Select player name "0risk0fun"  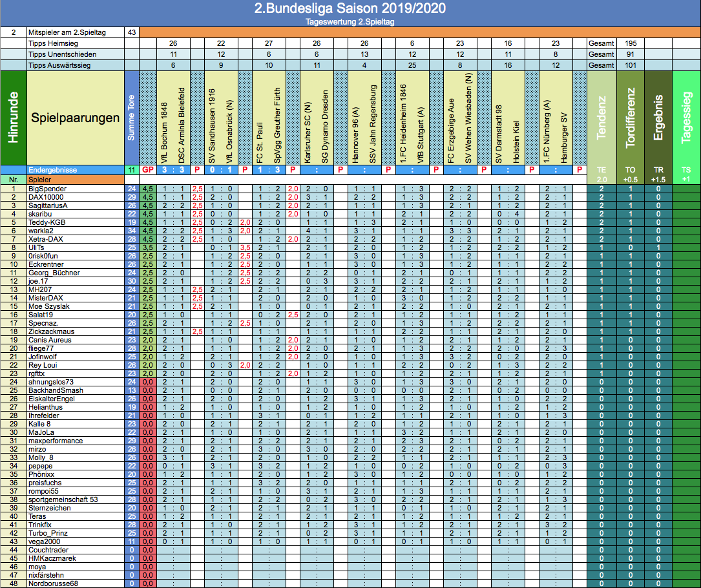[43, 256]
